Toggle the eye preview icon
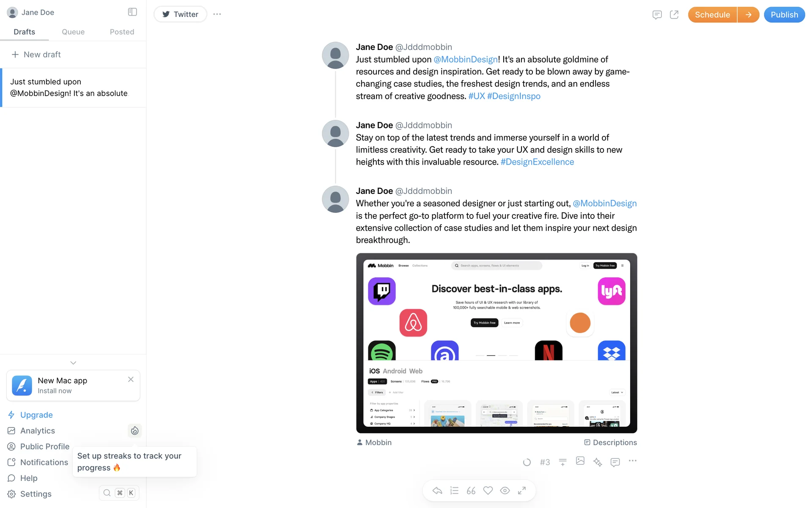812x508 pixels. (x=505, y=490)
